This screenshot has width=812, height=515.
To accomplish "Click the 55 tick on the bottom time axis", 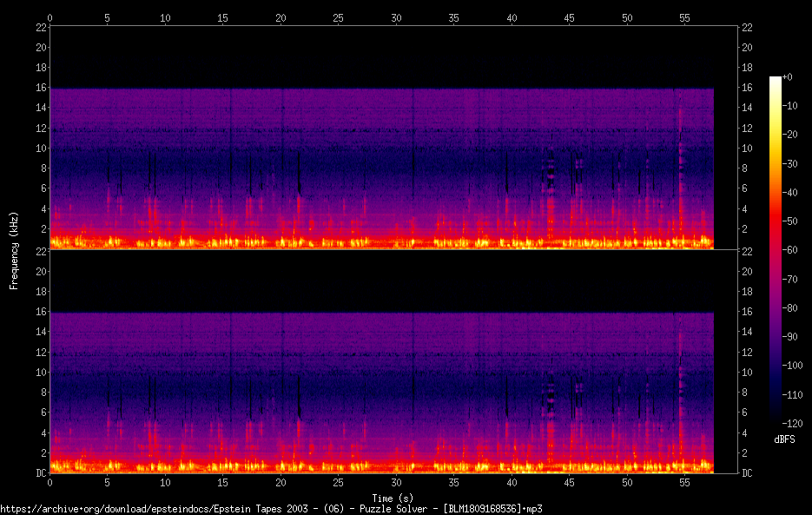I will point(684,482).
